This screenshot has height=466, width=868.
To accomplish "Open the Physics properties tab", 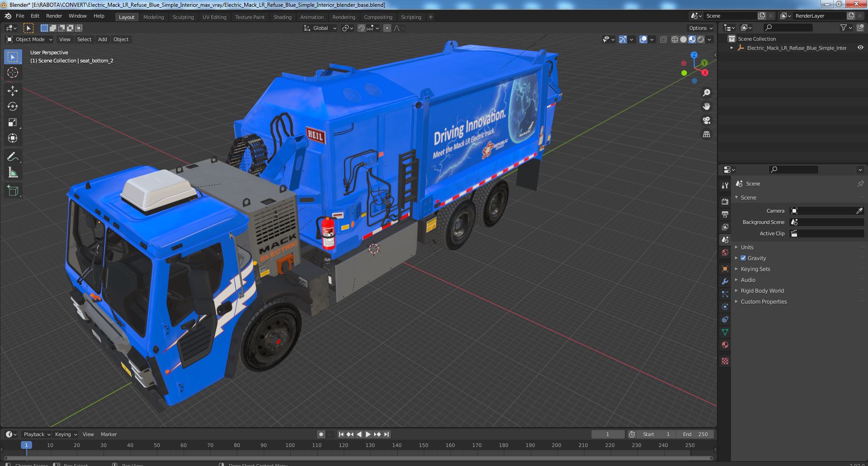I will click(x=725, y=307).
